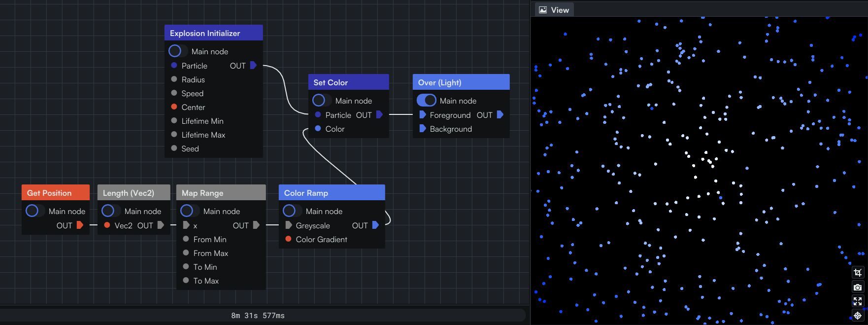Click the fullscreen expand arrows icon
Viewport: 868px width, 325px height.
click(x=858, y=301)
